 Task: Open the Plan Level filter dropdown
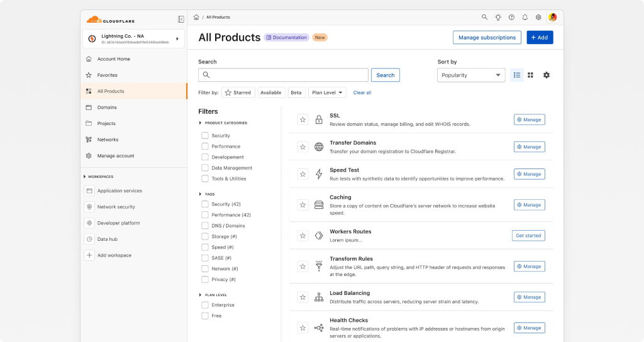[327, 92]
